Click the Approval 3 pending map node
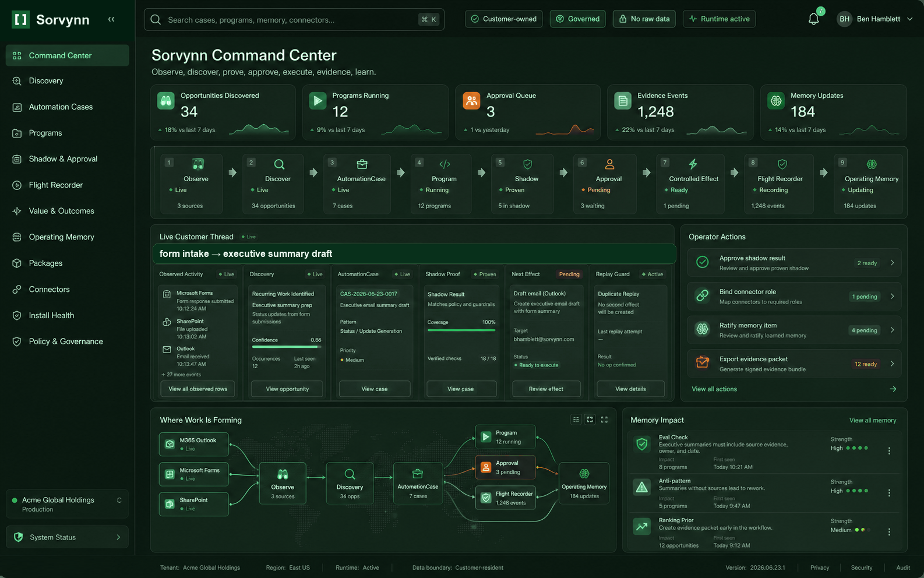The width and height of the screenshot is (924, 578). 506,467
